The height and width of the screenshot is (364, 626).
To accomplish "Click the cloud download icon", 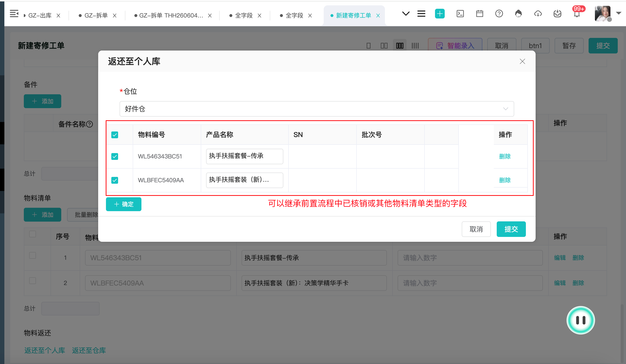I will [x=538, y=14].
